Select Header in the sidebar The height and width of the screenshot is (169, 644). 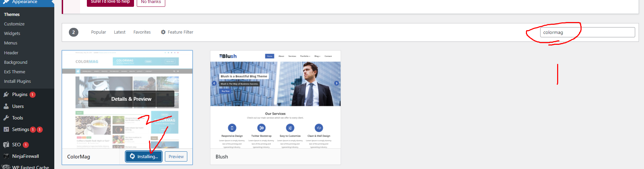click(x=11, y=53)
